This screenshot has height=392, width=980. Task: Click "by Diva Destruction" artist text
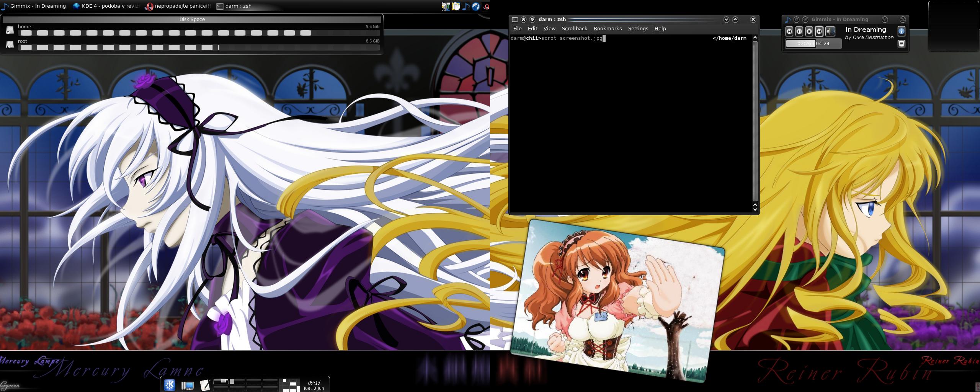[869, 38]
